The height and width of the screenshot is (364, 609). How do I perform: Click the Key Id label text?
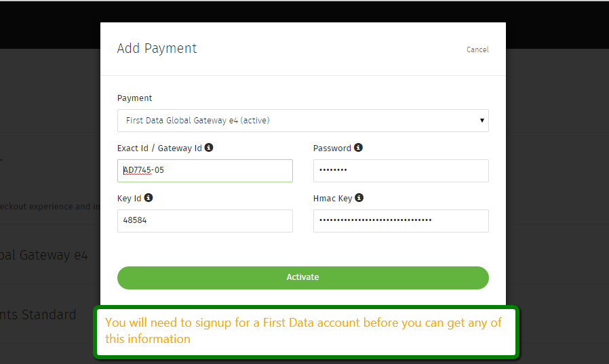[x=130, y=199]
